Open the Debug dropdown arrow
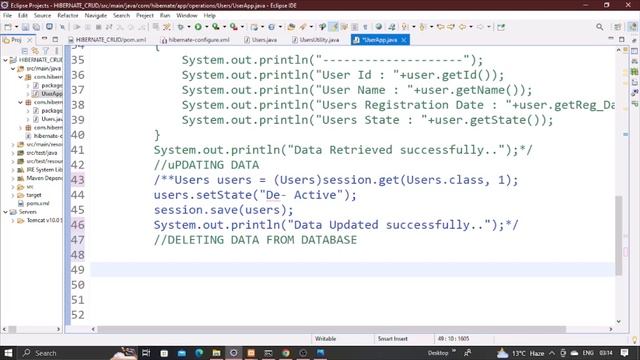 (189, 27)
